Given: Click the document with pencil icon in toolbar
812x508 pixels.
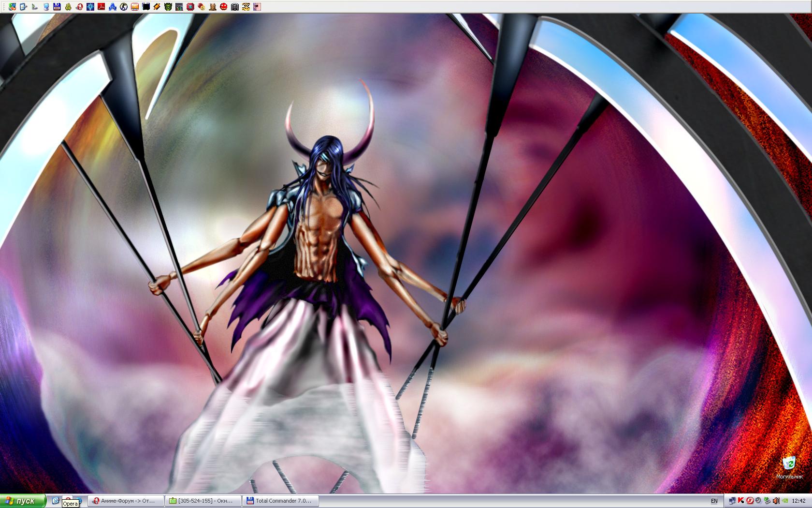Looking at the screenshot, I should point(23,7).
